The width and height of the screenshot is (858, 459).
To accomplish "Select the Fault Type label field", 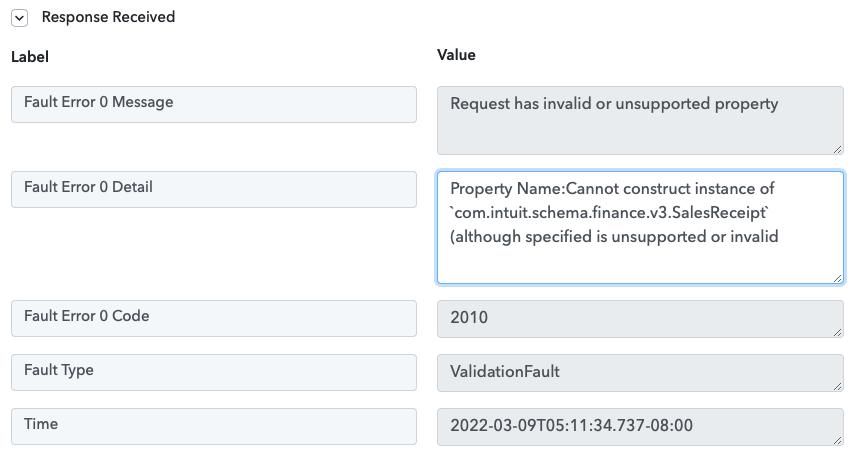I will [x=214, y=373].
